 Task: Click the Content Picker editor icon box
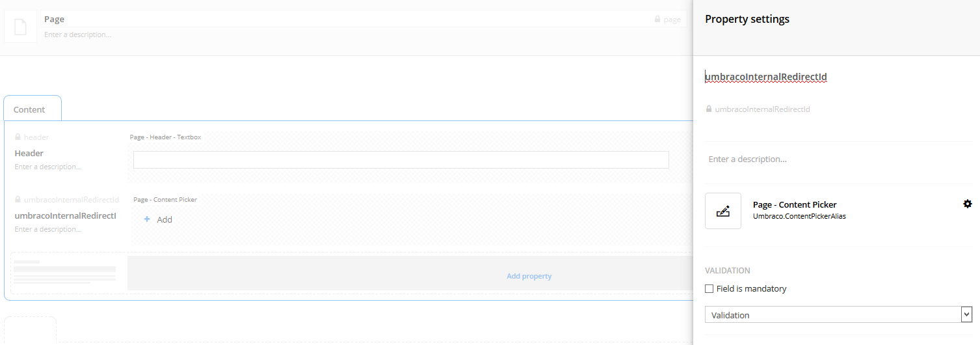[x=722, y=211]
